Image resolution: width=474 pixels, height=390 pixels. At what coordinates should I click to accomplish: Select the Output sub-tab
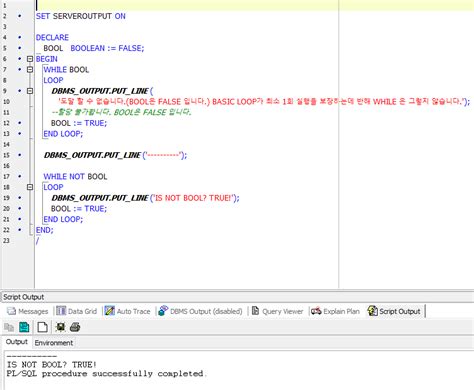point(17,342)
